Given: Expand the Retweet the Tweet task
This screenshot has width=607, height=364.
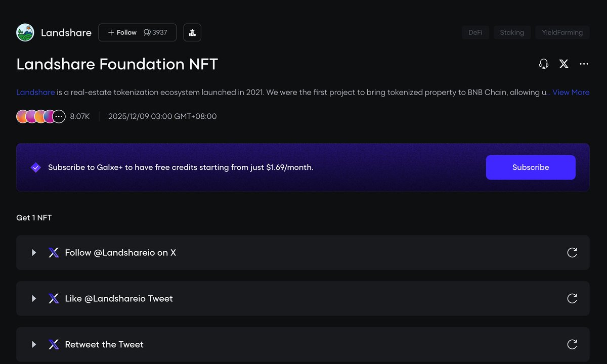Looking at the screenshot, I should (34, 345).
